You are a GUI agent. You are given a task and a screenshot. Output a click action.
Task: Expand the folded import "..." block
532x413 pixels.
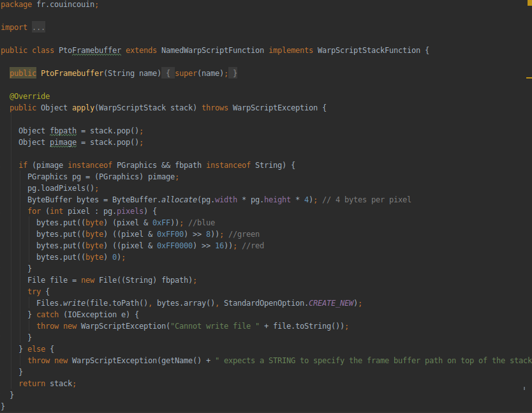point(38,27)
